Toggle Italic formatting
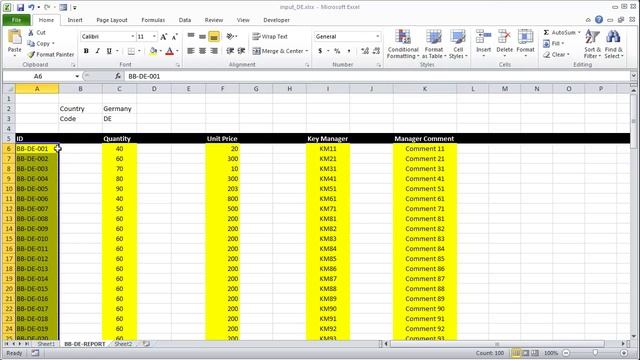Viewport: 640px width, 360px height. (98, 51)
